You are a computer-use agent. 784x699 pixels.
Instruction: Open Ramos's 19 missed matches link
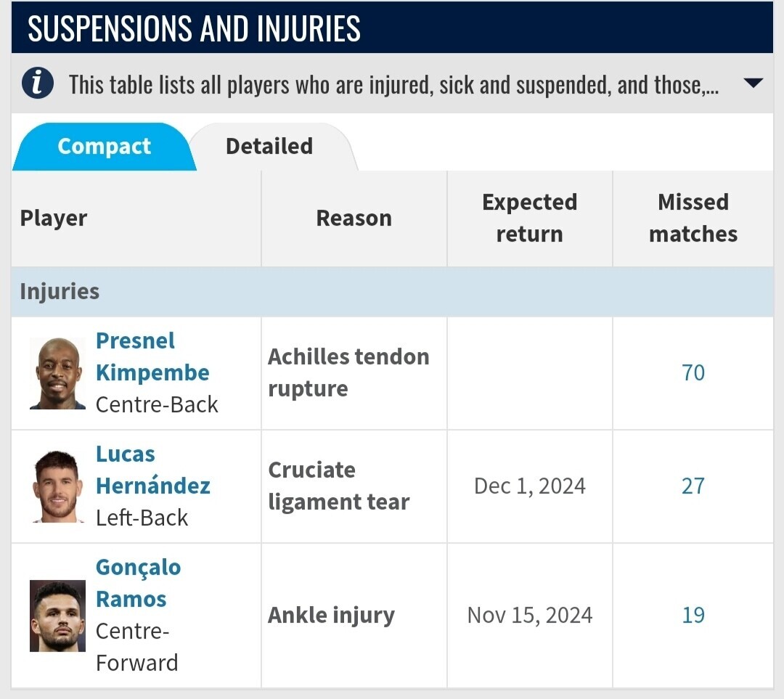(x=693, y=615)
